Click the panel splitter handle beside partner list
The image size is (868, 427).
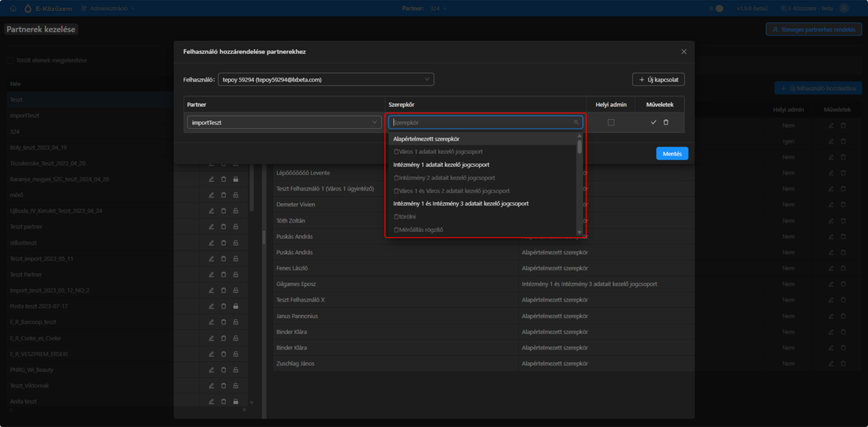coord(264,237)
